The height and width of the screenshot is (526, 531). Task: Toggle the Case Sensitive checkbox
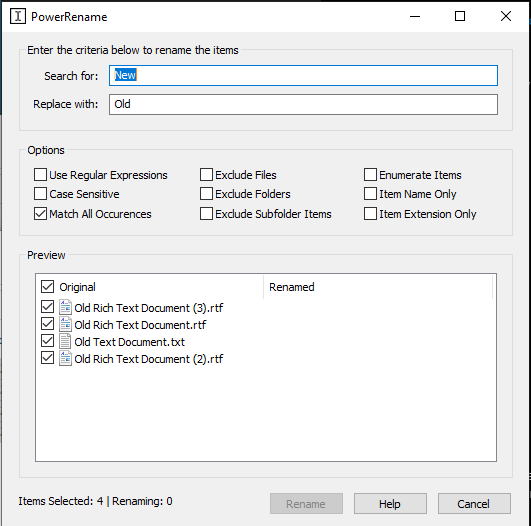click(x=40, y=194)
